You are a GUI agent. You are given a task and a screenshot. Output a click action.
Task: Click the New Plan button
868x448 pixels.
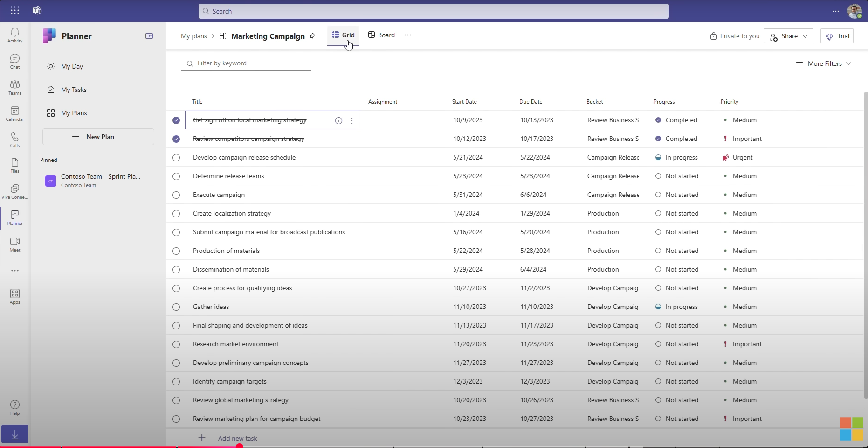(98, 137)
